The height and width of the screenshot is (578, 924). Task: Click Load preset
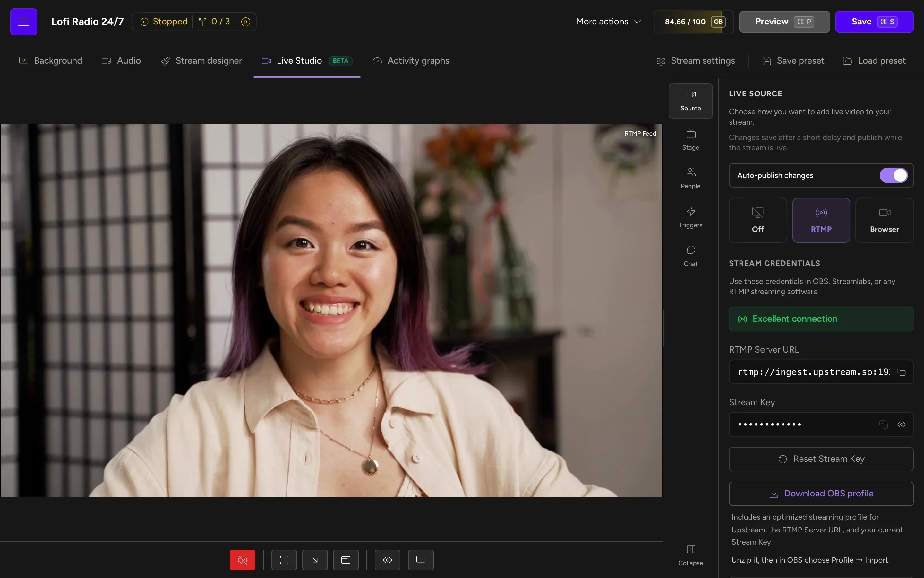click(x=874, y=61)
